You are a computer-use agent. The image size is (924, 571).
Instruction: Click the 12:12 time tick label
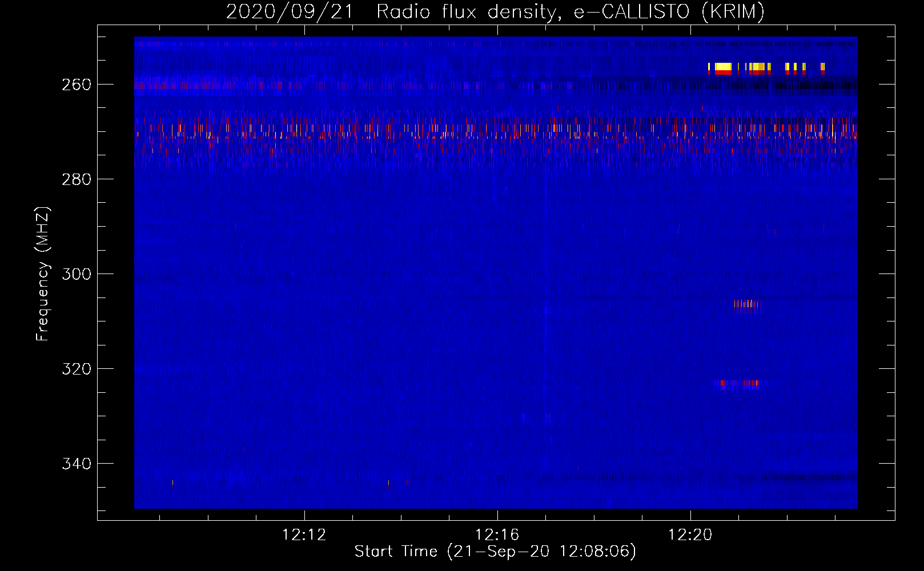point(304,535)
